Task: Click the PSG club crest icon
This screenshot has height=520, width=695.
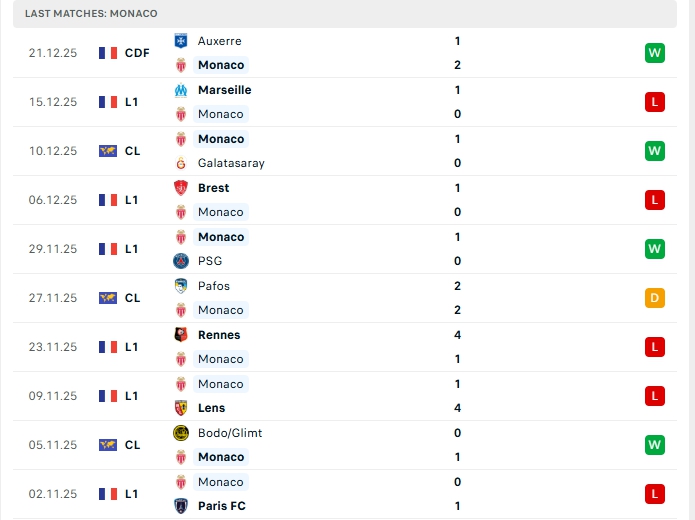Action: tap(181, 261)
